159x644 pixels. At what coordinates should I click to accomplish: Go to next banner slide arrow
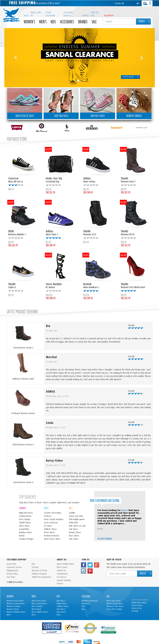[141, 58]
